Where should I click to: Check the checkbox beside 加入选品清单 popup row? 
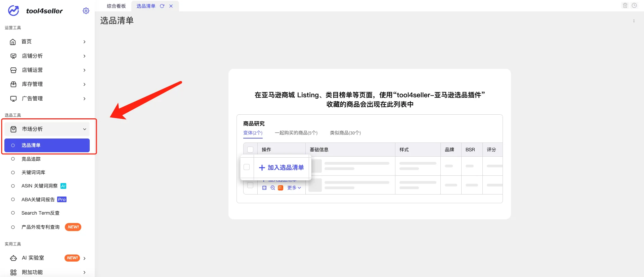click(x=247, y=167)
